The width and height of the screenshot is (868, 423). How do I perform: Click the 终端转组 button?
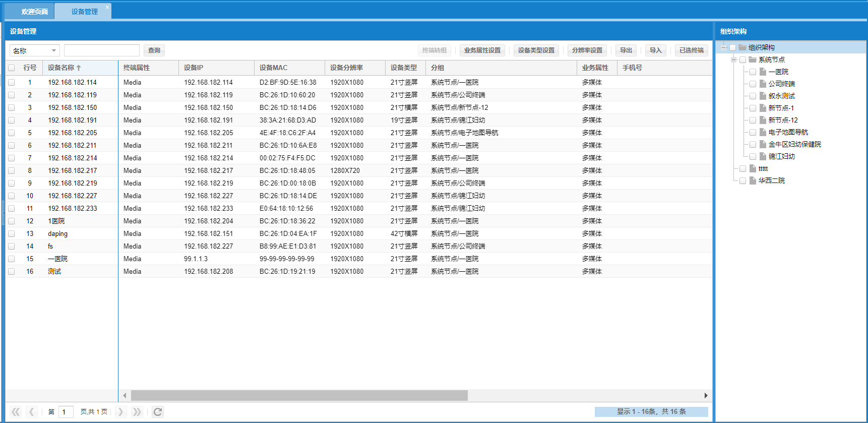(435, 50)
